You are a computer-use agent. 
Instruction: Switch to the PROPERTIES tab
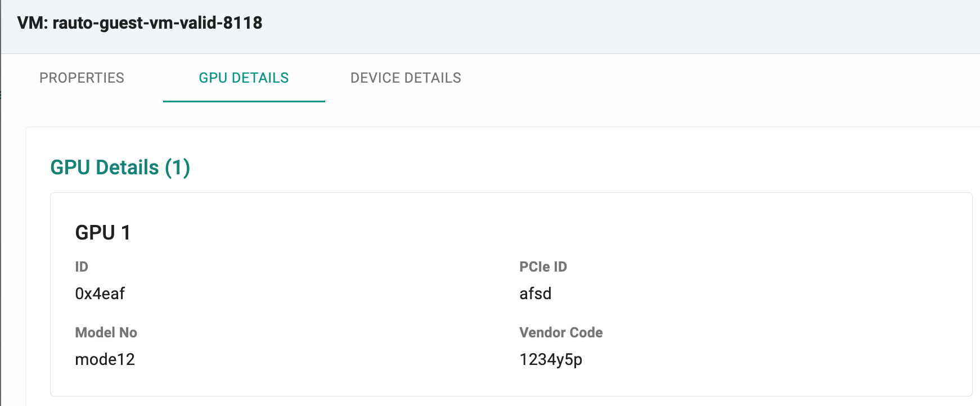pyautogui.click(x=82, y=78)
